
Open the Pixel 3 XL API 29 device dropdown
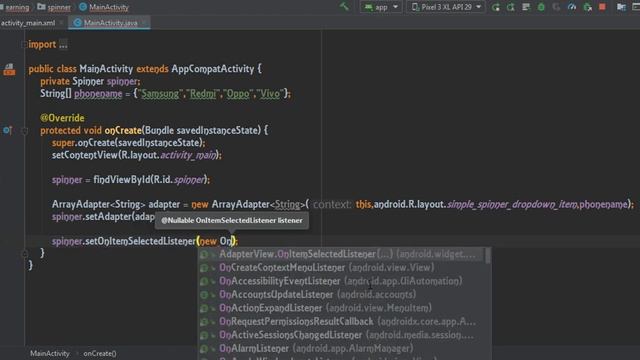pos(446,7)
